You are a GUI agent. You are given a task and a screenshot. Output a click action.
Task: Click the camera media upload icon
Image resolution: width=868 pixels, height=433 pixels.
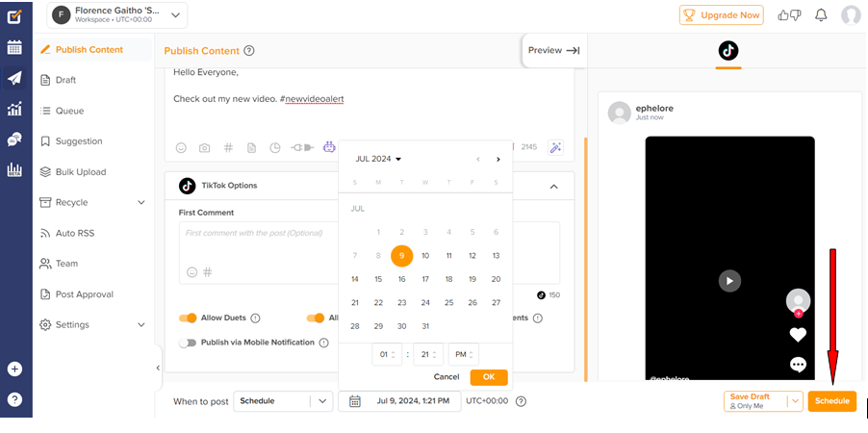click(x=204, y=147)
